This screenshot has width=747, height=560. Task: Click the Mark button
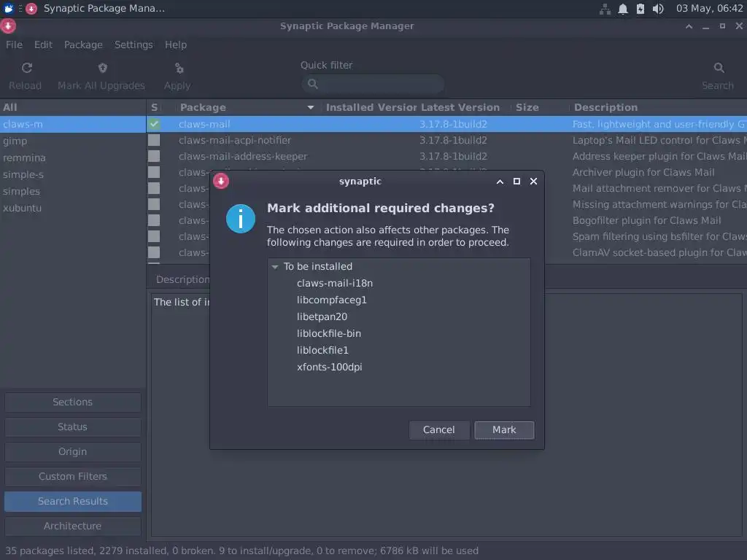pyautogui.click(x=504, y=430)
